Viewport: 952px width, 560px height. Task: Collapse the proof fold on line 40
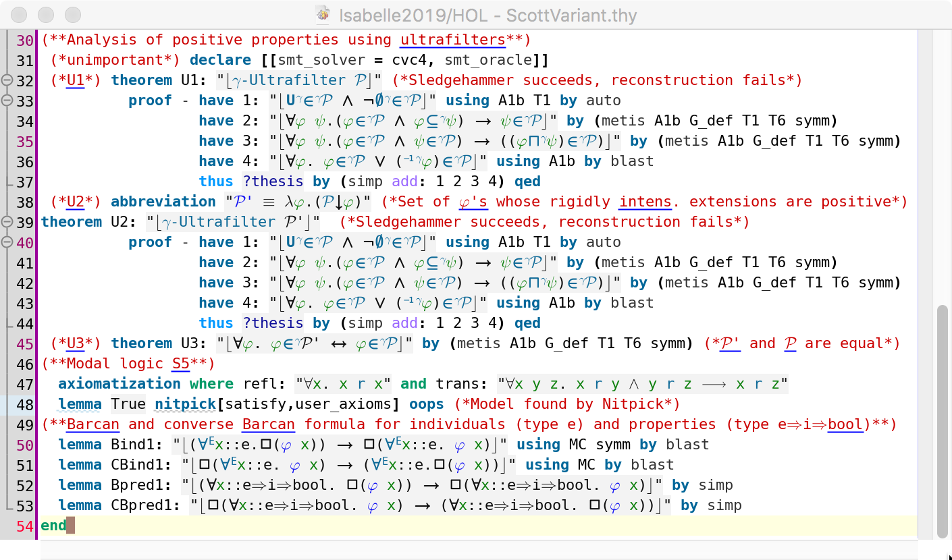7,242
